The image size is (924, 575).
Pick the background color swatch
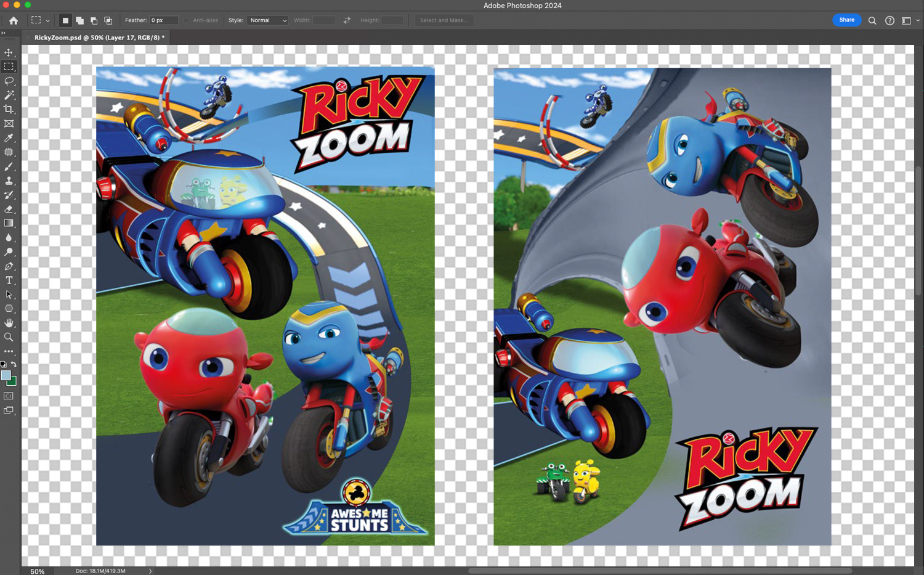12,381
